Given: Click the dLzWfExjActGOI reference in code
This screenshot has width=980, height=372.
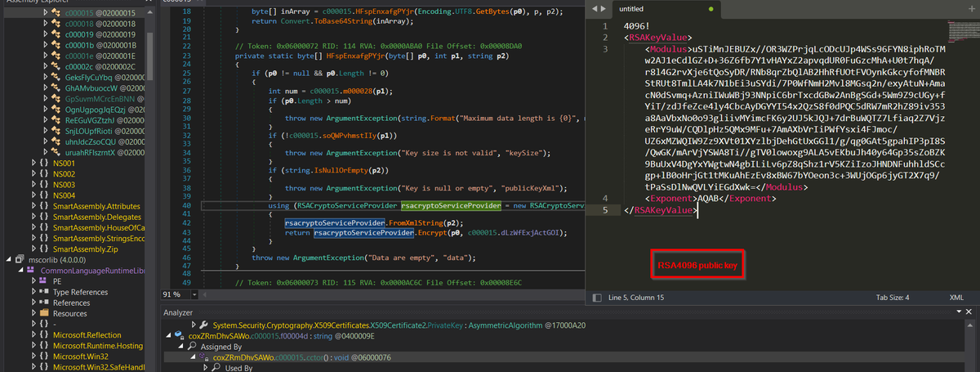Looking at the screenshot, I should click(x=528, y=232).
